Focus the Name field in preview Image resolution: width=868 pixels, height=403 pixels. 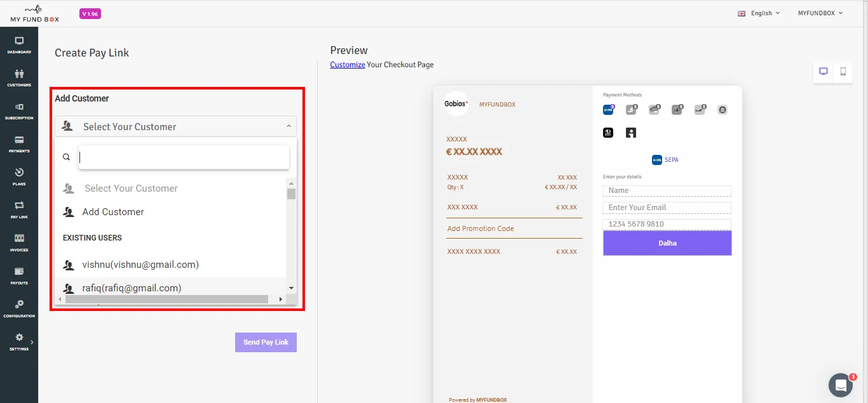click(x=667, y=190)
